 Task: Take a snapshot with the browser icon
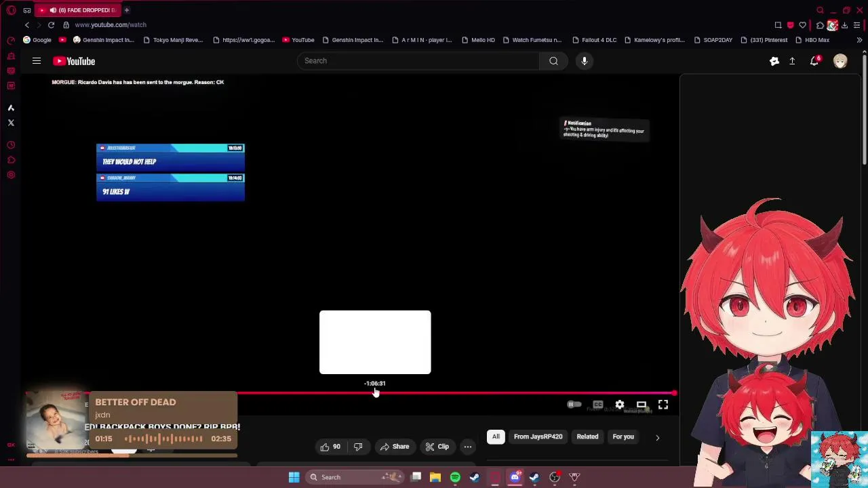[x=778, y=25]
